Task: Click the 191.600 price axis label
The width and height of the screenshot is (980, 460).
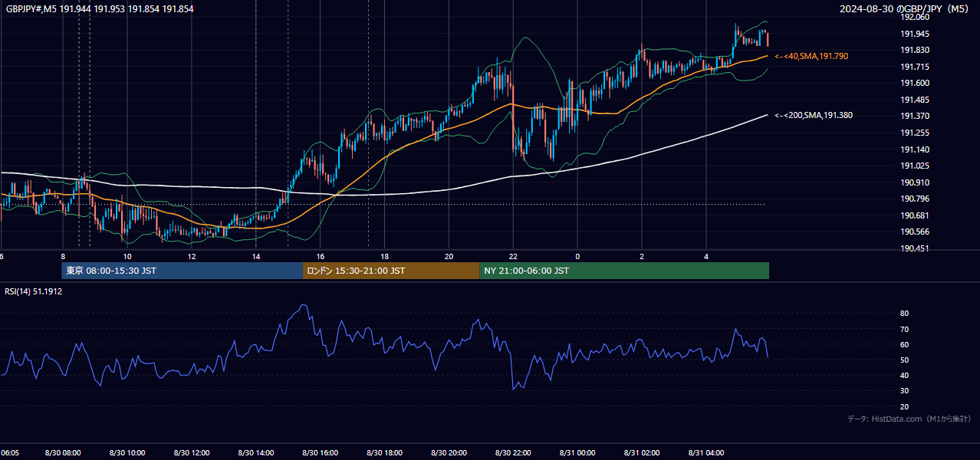Action: pos(915,83)
